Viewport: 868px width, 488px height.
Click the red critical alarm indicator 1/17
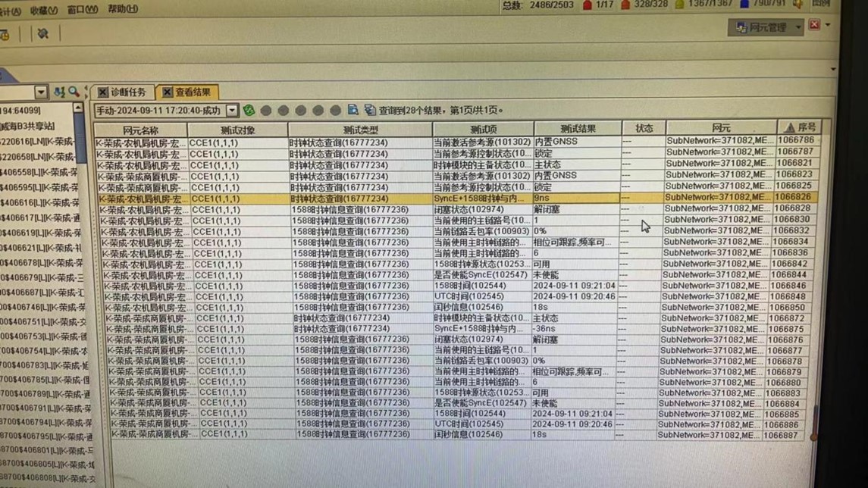(x=597, y=5)
